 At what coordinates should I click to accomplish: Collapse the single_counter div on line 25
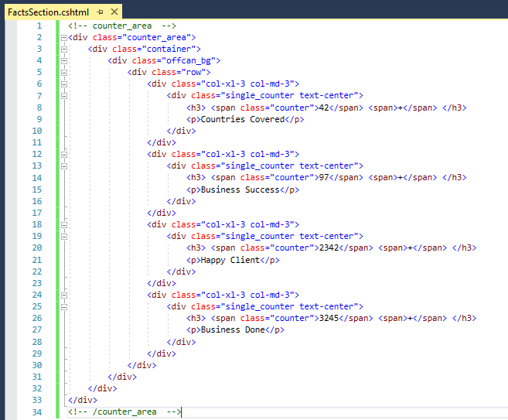63,307
